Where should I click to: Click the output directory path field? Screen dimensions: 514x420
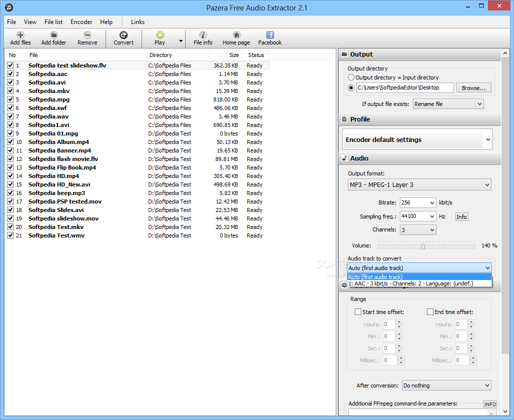point(405,87)
